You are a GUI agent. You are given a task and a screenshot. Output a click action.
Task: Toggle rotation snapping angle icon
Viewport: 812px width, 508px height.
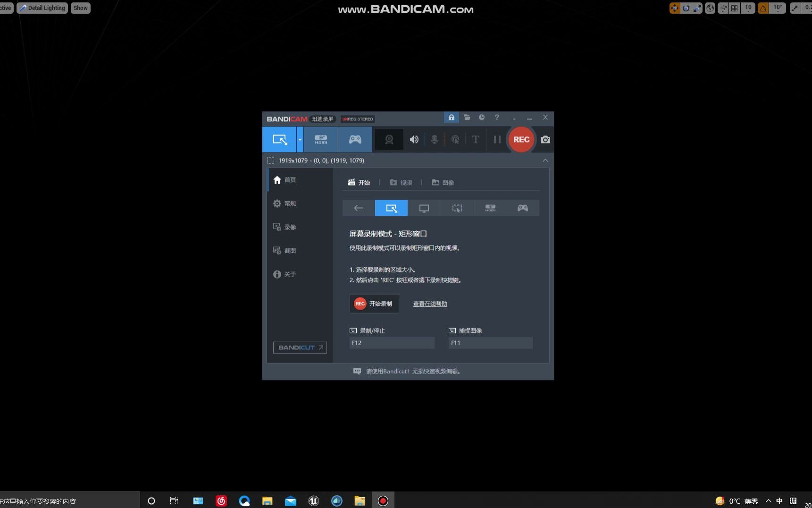(763, 8)
